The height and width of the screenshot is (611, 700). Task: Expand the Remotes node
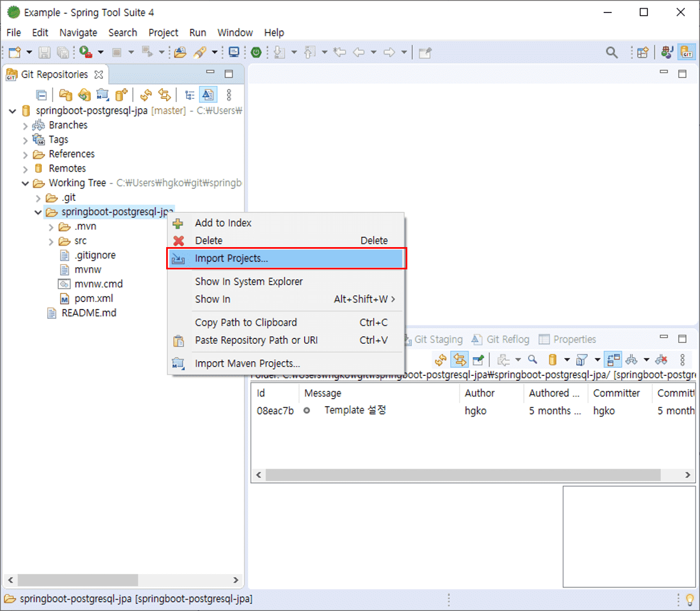pyautogui.click(x=25, y=169)
